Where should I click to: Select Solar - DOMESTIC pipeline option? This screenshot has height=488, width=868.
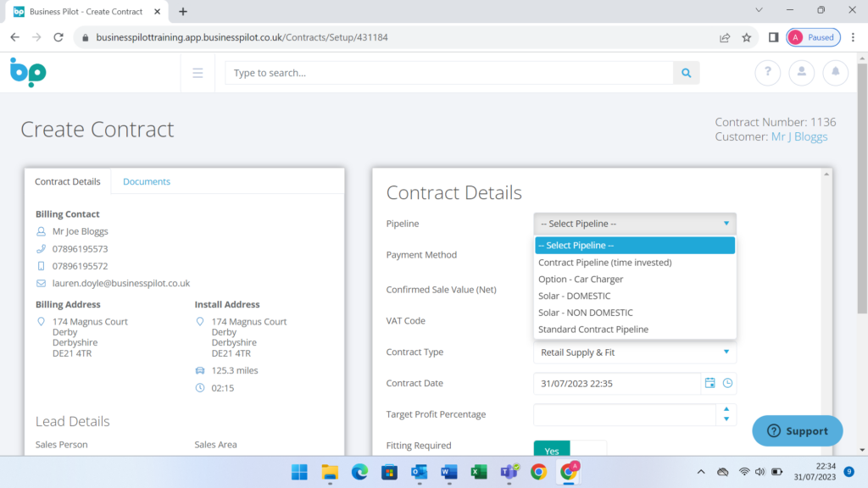[574, 296]
